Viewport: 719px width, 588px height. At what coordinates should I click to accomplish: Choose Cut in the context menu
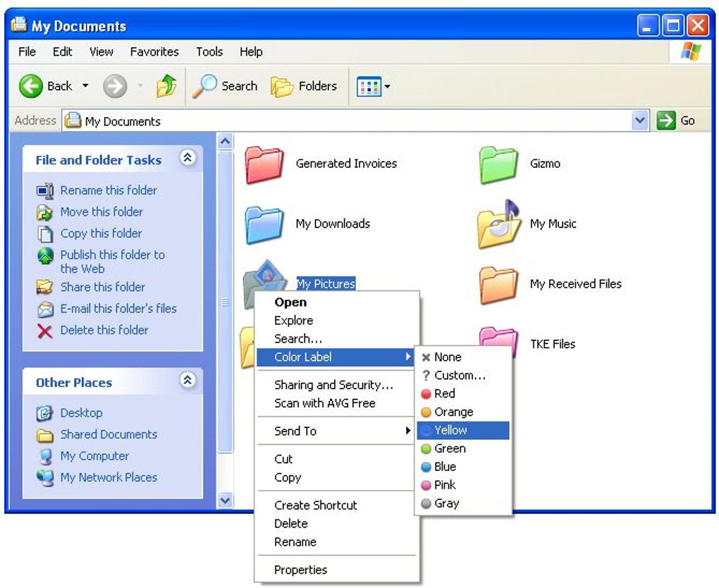pos(337,459)
